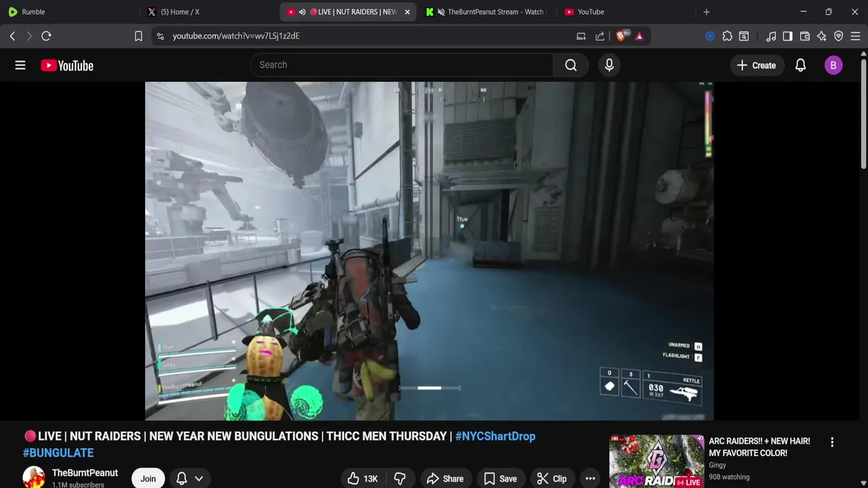Image resolution: width=868 pixels, height=488 pixels.
Task: Click the live stream video player
Action: point(429,251)
